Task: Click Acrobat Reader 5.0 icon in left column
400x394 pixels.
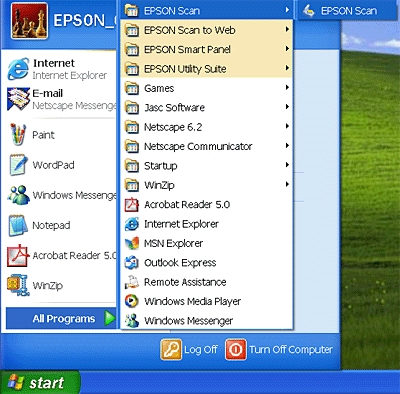Action: pos(18,255)
